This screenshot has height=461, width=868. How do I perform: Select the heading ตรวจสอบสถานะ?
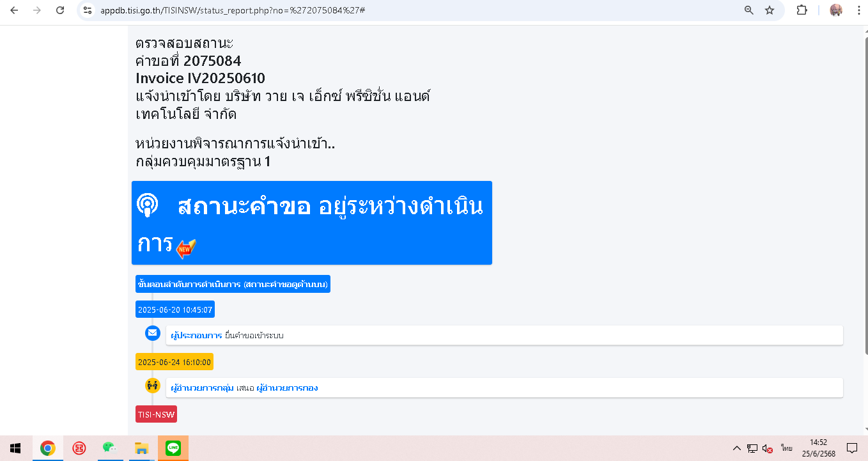[185, 43]
